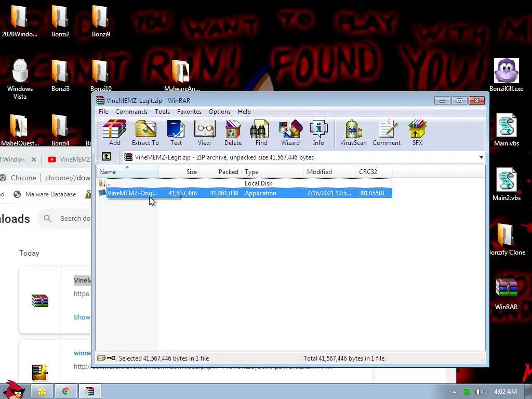The width and height of the screenshot is (532, 399).
Task: Open the View toolbar icon
Action: pos(205,132)
